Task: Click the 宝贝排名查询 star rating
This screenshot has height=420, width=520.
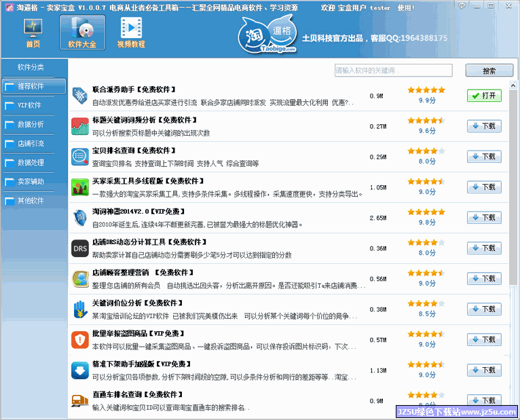Action: point(426,151)
